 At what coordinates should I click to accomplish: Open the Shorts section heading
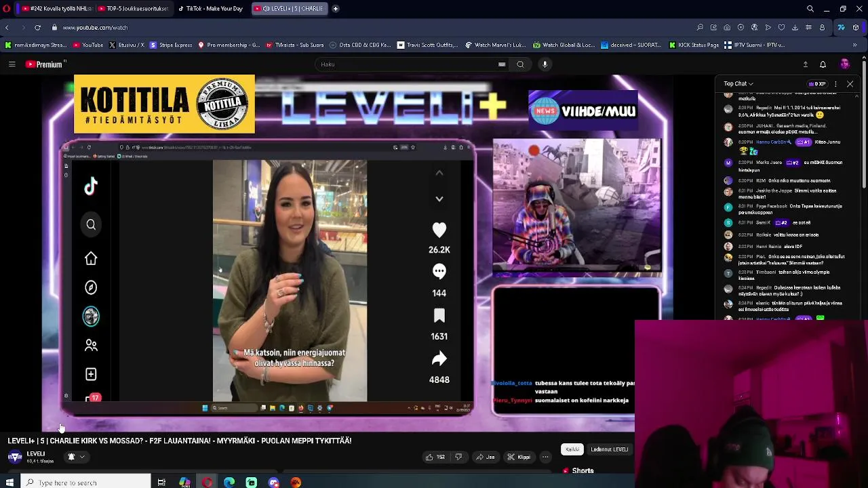pos(583,471)
